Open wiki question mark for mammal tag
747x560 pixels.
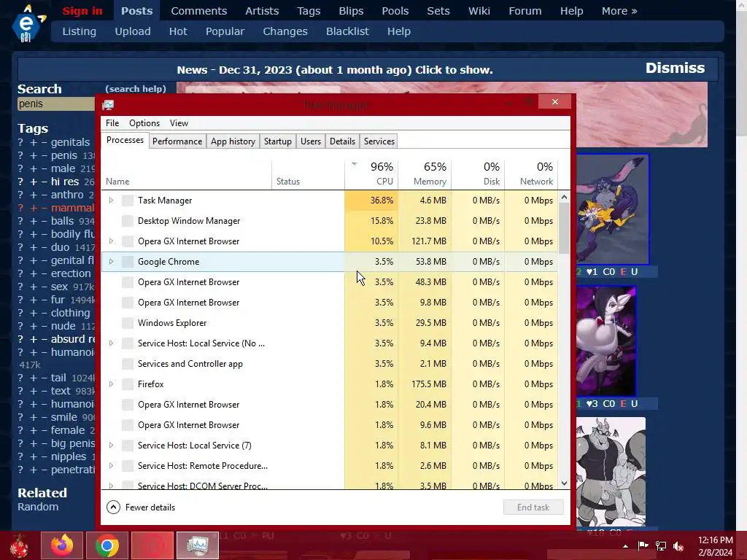click(20, 208)
